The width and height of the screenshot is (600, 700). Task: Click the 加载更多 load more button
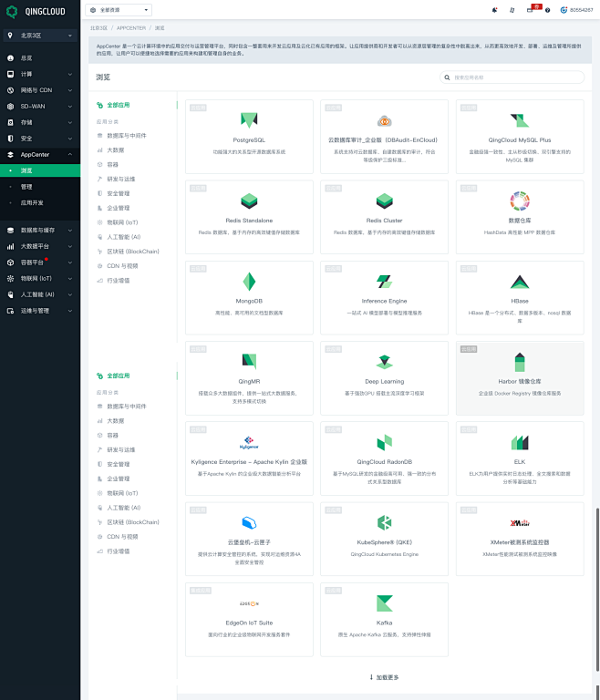(x=384, y=677)
